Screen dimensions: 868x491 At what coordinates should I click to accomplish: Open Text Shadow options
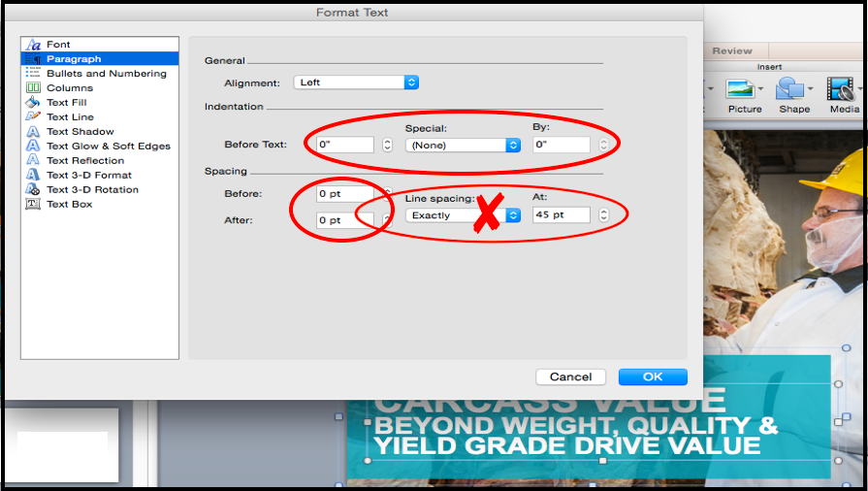pyautogui.click(x=80, y=132)
